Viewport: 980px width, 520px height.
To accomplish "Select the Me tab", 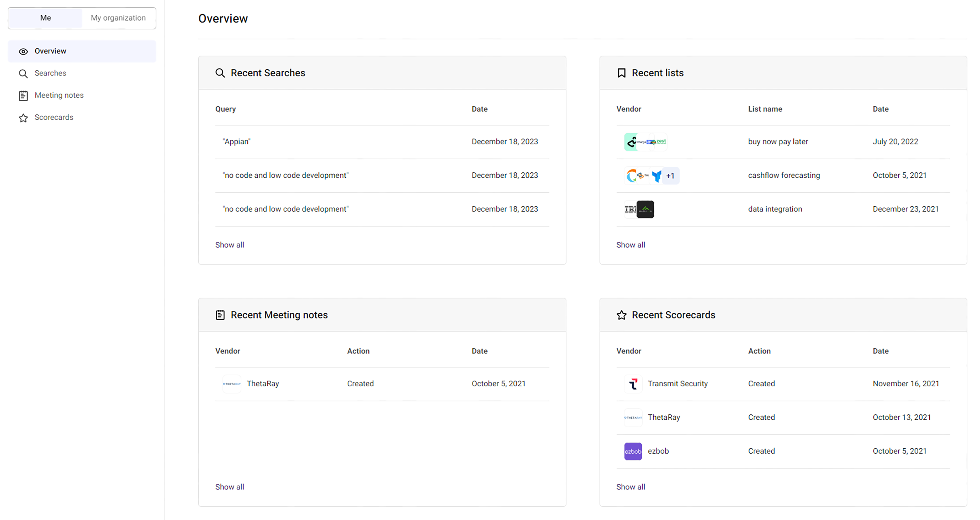I will 45,18.
